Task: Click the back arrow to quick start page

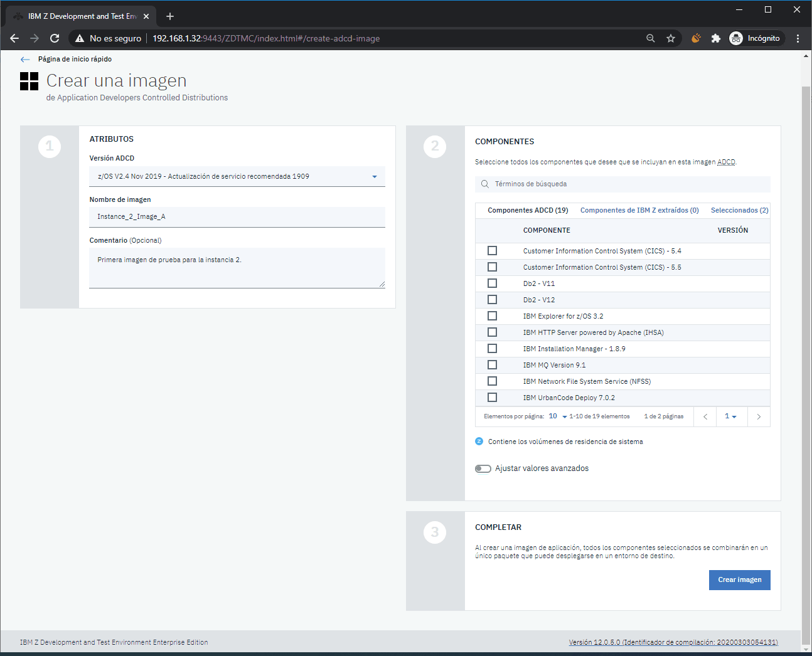Action: coord(25,60)
